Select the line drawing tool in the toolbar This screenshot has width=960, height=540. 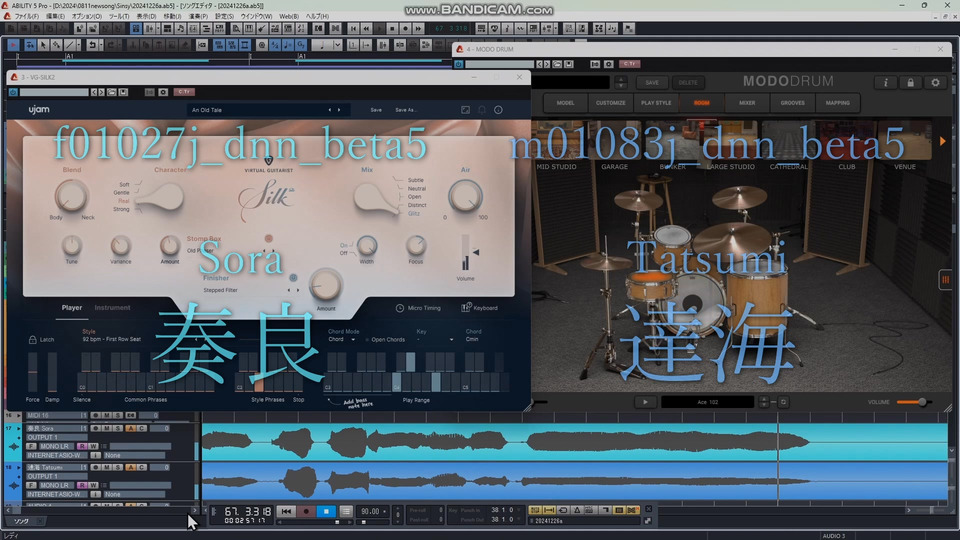coord(69,45)
